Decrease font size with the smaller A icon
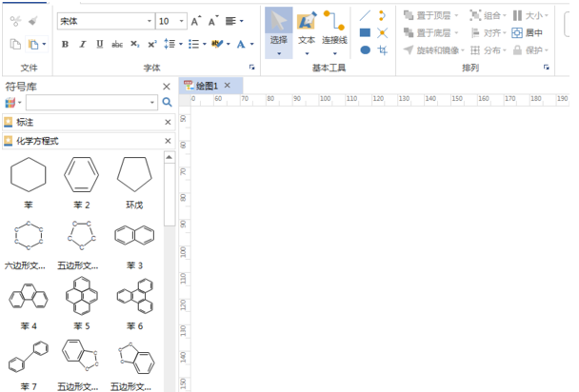The width and height of the screenshot is (579, 392). tap(213, 21)
